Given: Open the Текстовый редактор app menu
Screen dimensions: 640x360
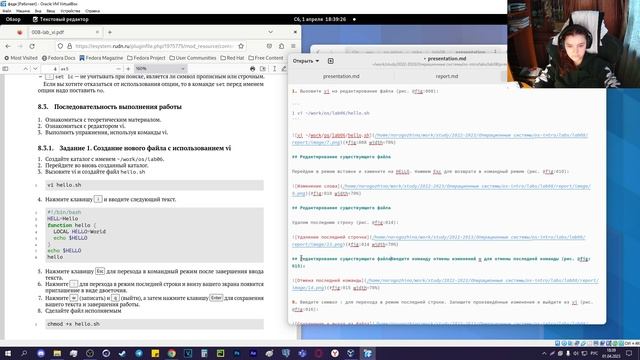Looking at the screenshot, I should [60, 19].
